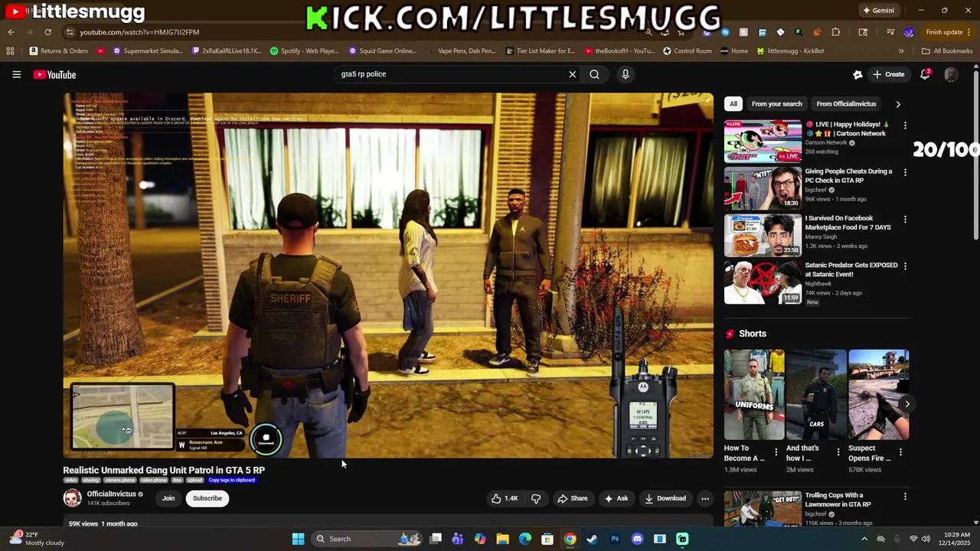Open options for the Satanic Predator video
Viewport: 980px width, 551px height.
coord(905,266)
